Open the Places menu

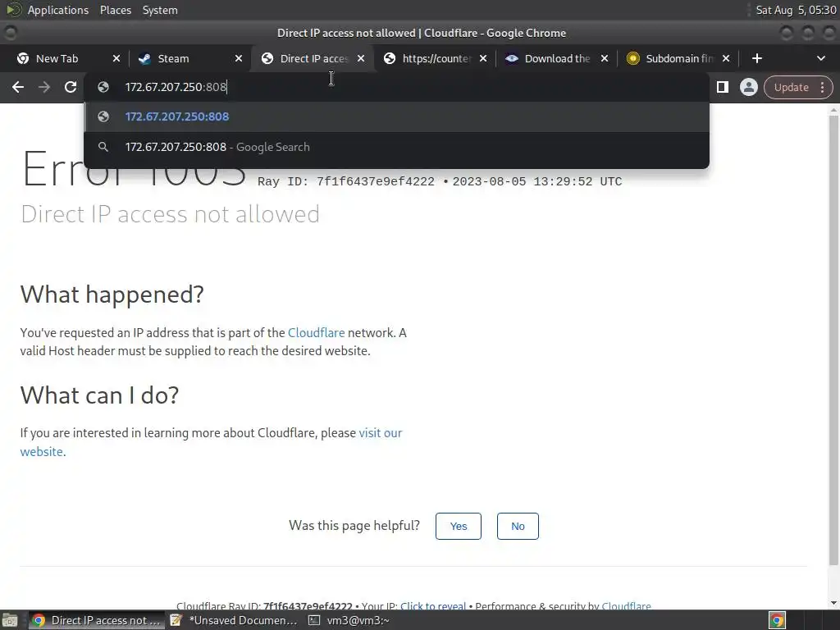click(x=115, y=10)
